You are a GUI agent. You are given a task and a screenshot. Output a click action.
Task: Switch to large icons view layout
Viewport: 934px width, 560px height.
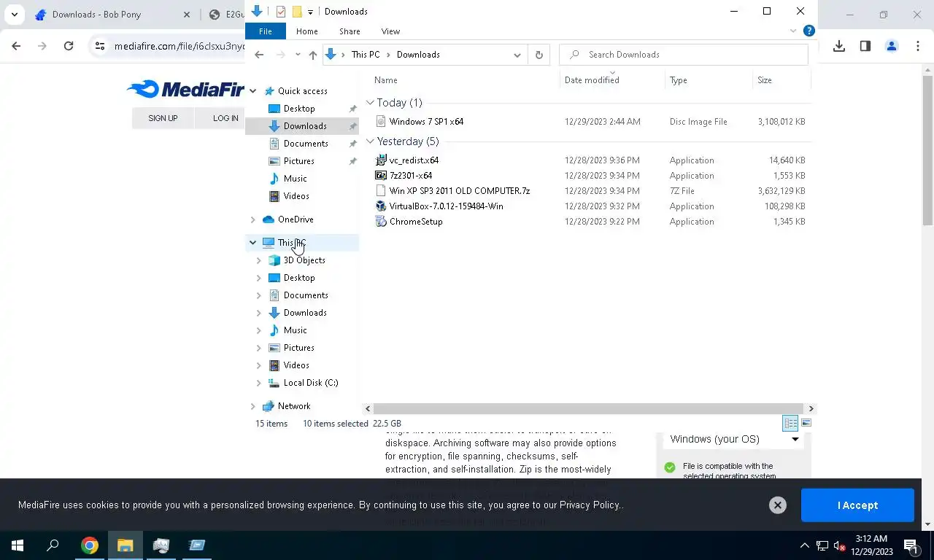coord(806,423)
